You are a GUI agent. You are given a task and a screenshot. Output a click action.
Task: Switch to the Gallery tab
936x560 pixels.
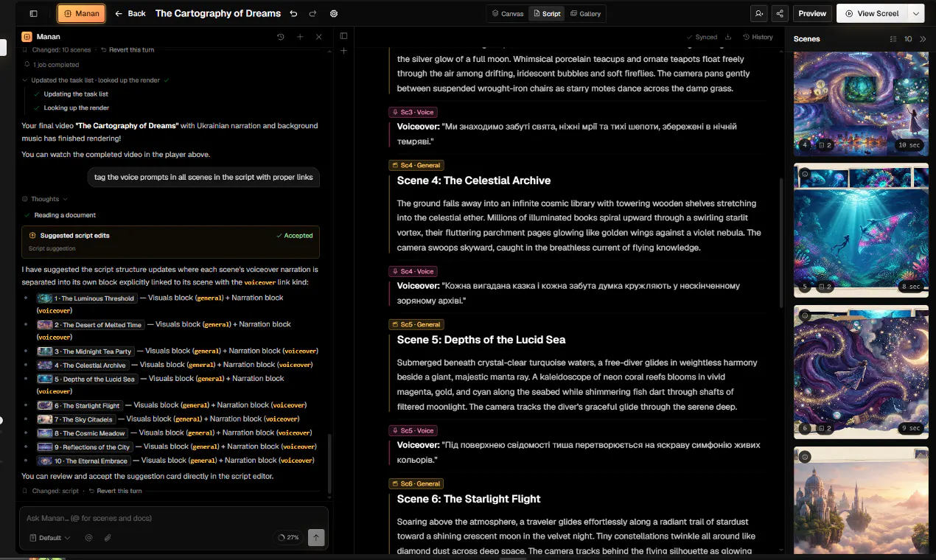click(x=586, y=13)
